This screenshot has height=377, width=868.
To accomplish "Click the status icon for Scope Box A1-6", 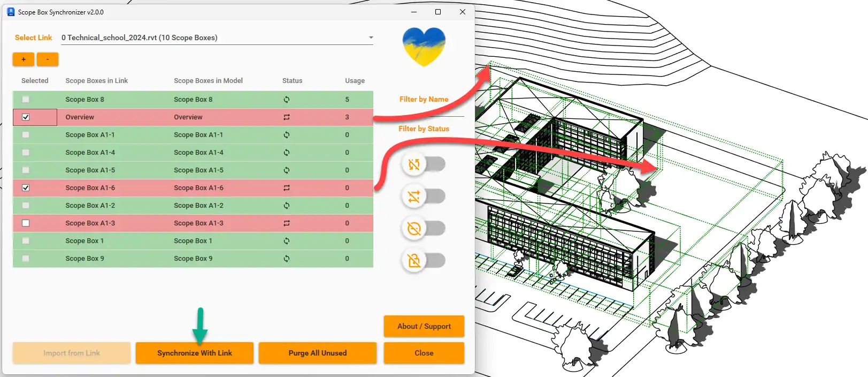I will 287,188.
